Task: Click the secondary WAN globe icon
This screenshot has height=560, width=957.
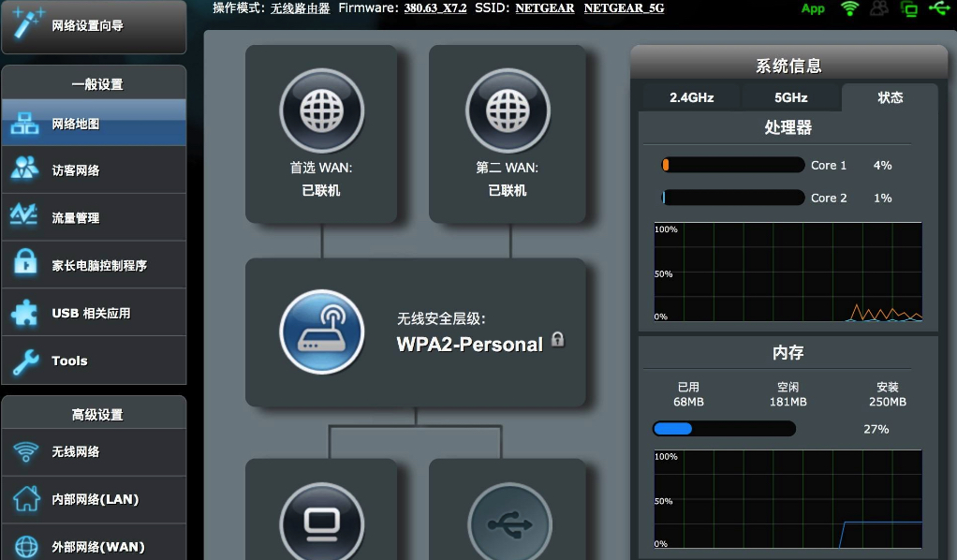Action: pos(508,111)
